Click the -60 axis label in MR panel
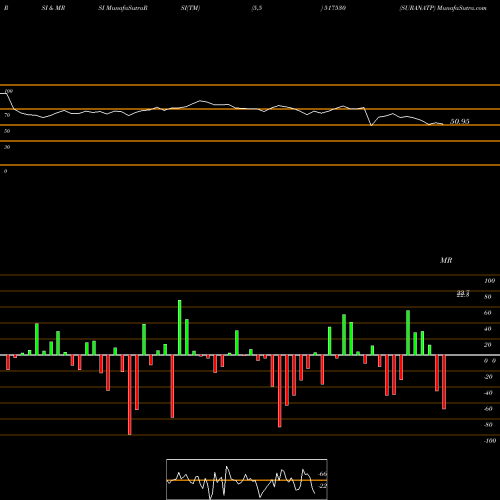The image size is (500, 500). tap(488, 409)
